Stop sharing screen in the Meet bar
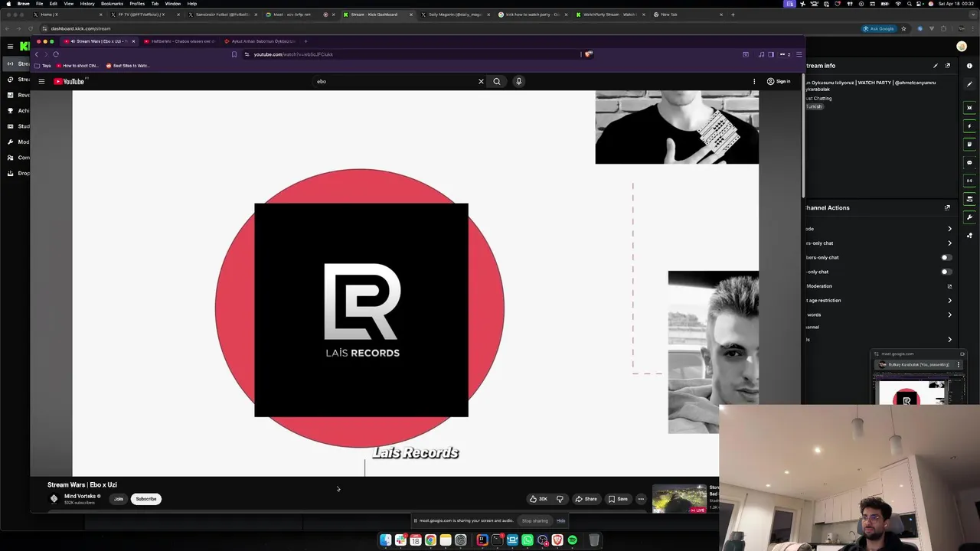 tap(535, 520)
